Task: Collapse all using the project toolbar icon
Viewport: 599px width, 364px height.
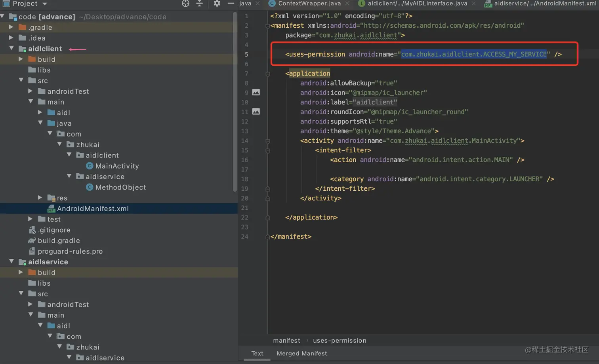Action: 199,4
